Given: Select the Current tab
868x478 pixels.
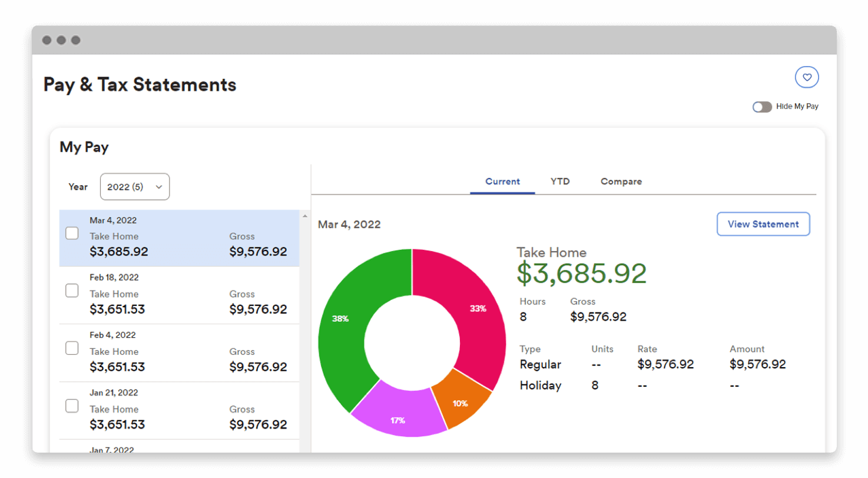Looking at the screenshot, I should pyautogui.click(x=502, y=182).
